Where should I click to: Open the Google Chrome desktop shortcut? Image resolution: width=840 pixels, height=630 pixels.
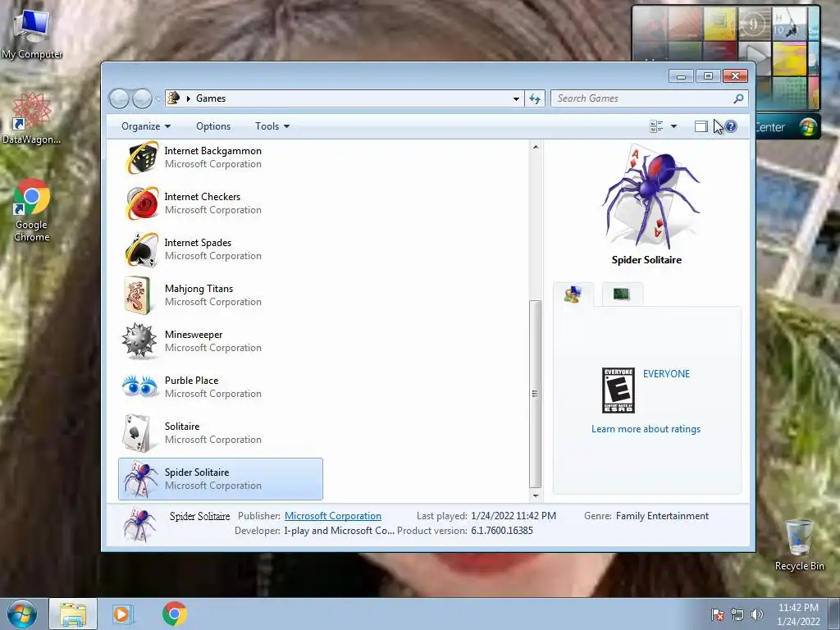pos(32,210)
